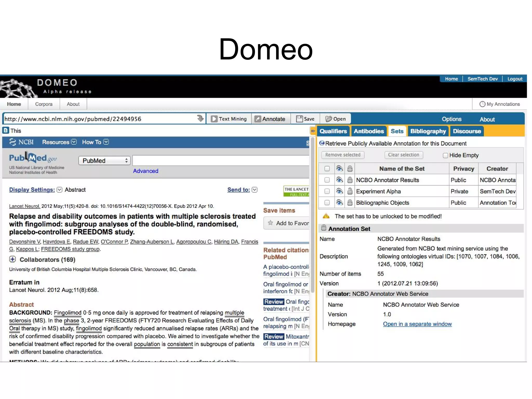Open the Bibliography tab
The width and height of the screenshot is (532, 399).
point(428,131)
